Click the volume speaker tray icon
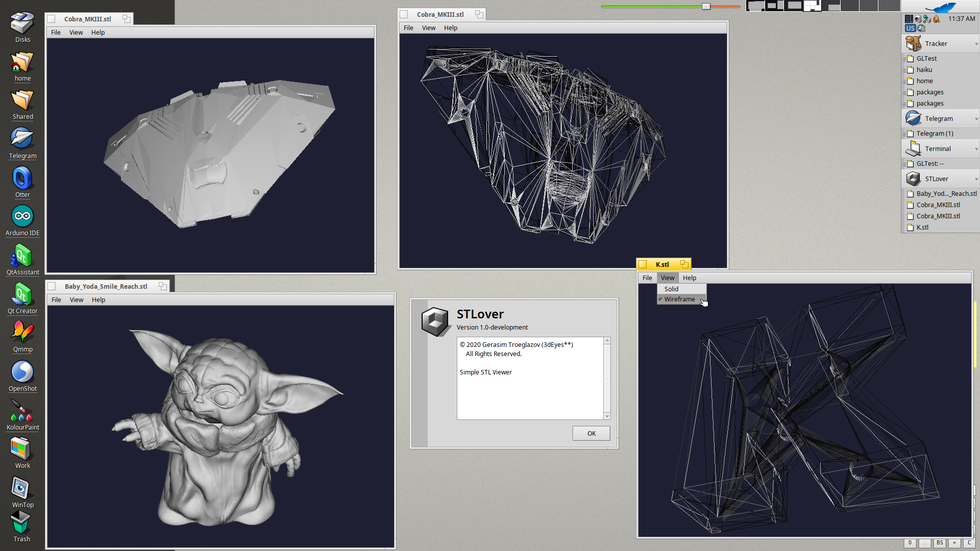 pos(918,19)
